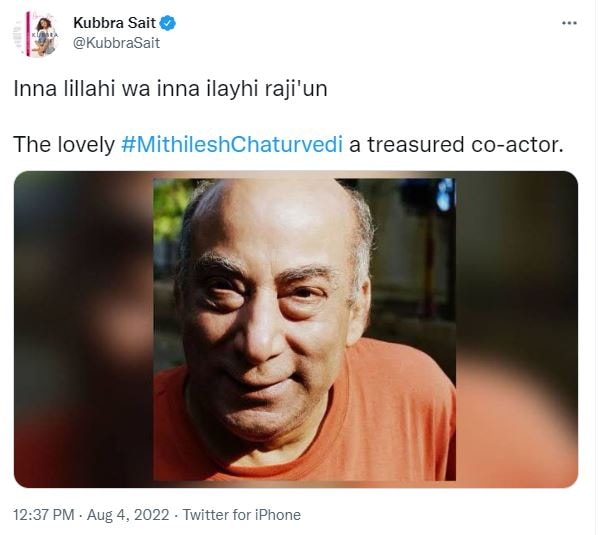This screenshot has width=599, height=535.
Task: Open the #MithileshChaturvedi hashtag
Action: click(x=232, y=144)
